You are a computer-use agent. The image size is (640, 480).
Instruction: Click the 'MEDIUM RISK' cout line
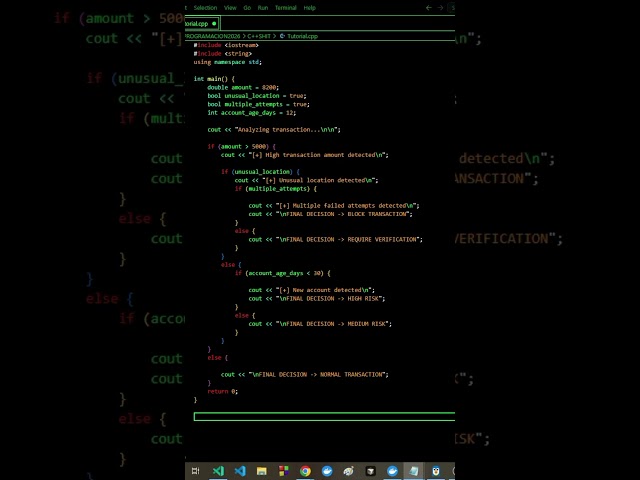[x=320, y=324]
